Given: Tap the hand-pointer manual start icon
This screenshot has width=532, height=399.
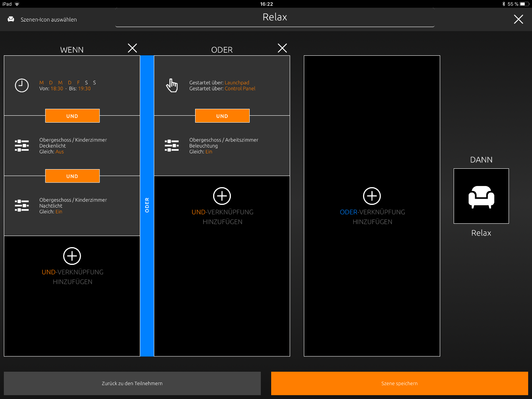Looking at the screenshot, I should (x=172, y=85).
